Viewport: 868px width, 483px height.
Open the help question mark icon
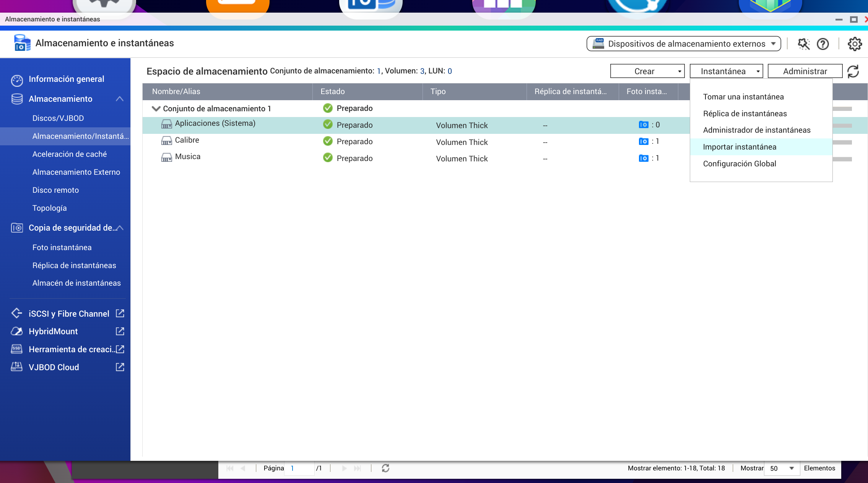(822, 44)
